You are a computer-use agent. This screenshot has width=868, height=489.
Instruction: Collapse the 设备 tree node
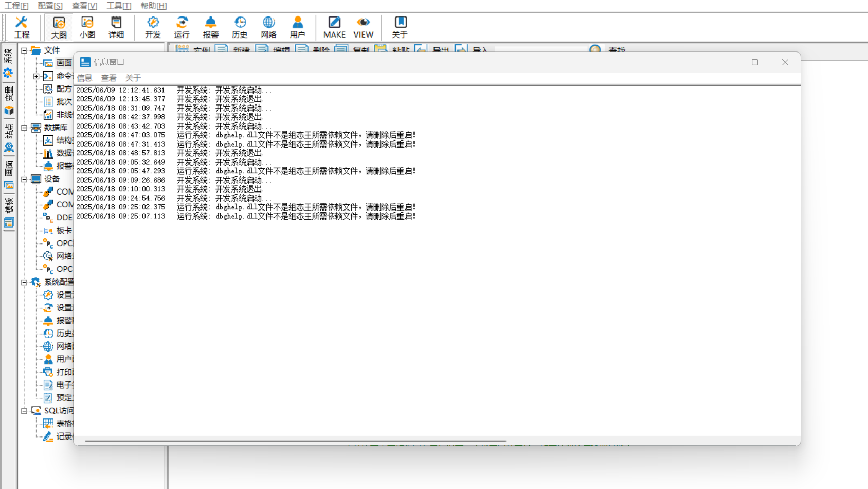click(24, 179)
